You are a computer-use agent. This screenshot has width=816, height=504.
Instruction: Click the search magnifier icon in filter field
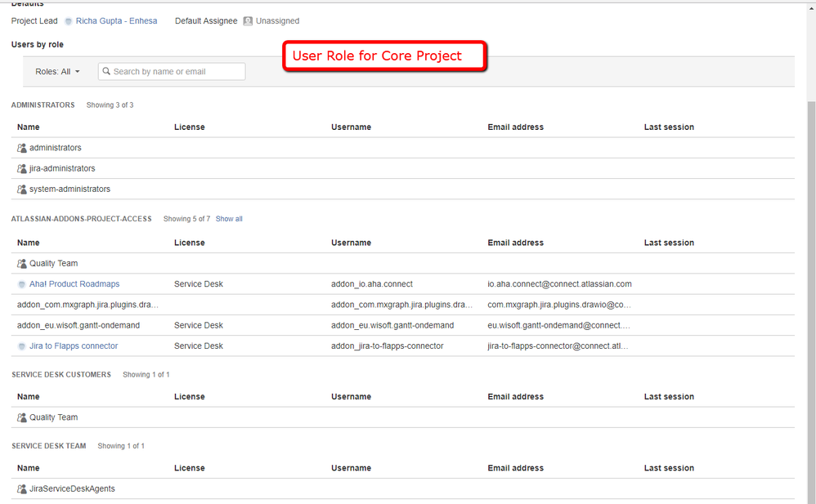coord(106,71)
